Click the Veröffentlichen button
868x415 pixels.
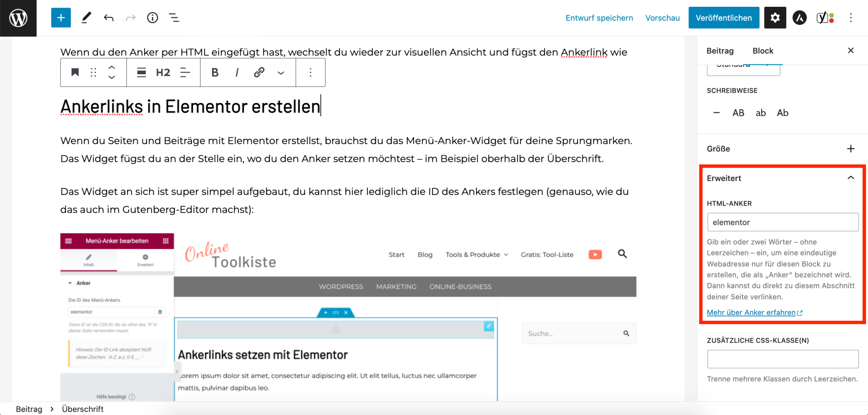pos(723,18)
